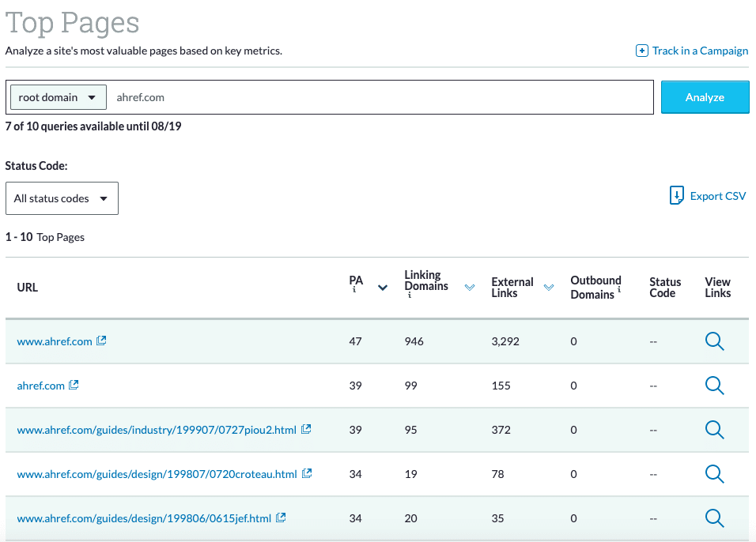Click the Linking Domains value 99

410,386
